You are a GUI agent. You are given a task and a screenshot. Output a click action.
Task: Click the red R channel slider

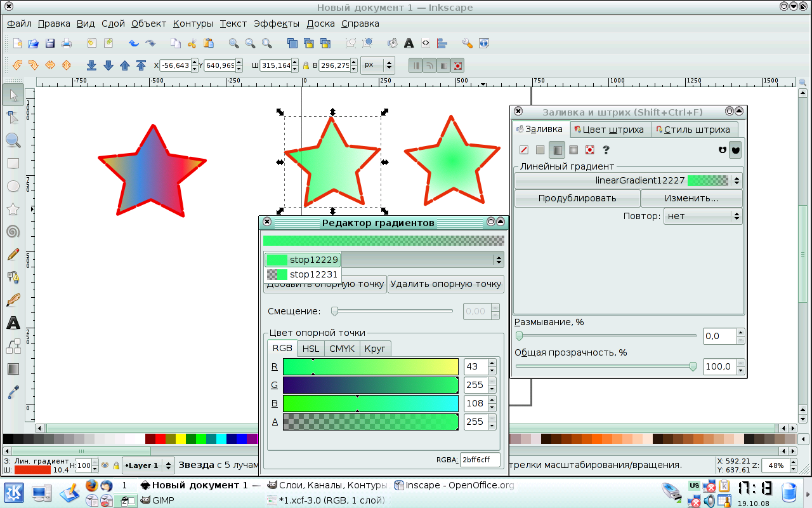coord(370,366)
